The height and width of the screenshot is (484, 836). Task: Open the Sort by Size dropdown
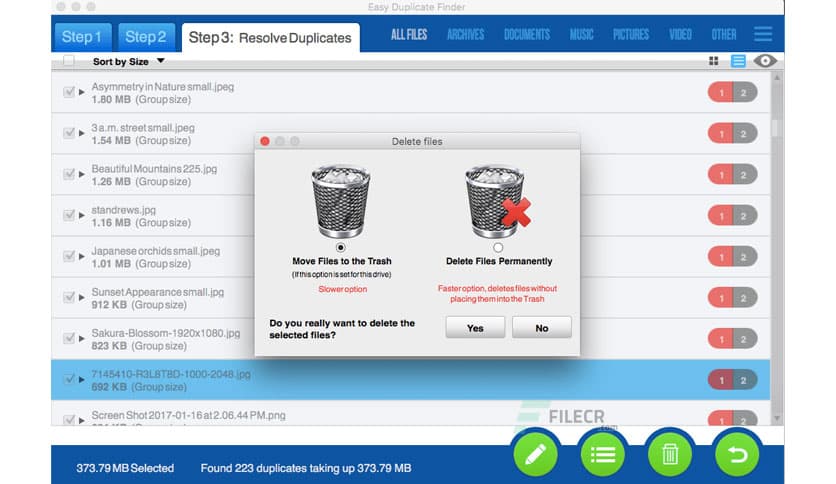tap(128, 61)
